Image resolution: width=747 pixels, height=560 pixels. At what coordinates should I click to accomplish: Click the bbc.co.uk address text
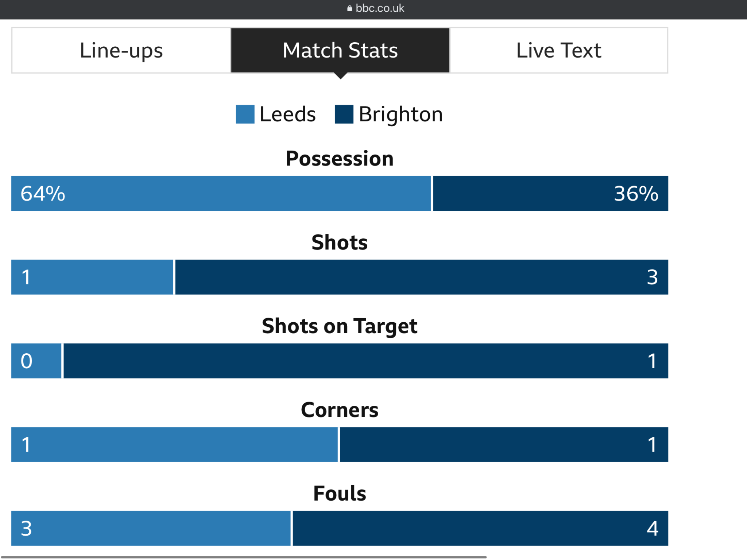(x=380, y=8)
